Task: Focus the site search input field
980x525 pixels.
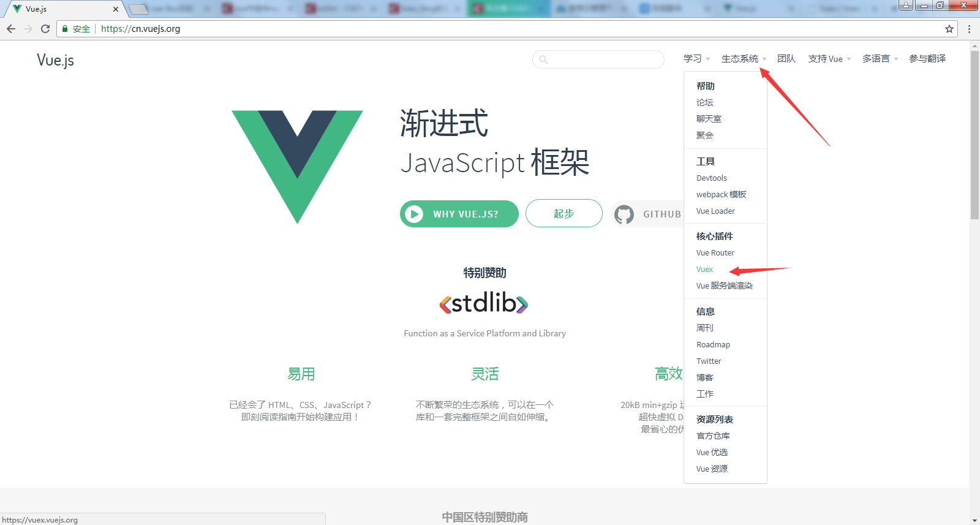Action: pos(598,59)
